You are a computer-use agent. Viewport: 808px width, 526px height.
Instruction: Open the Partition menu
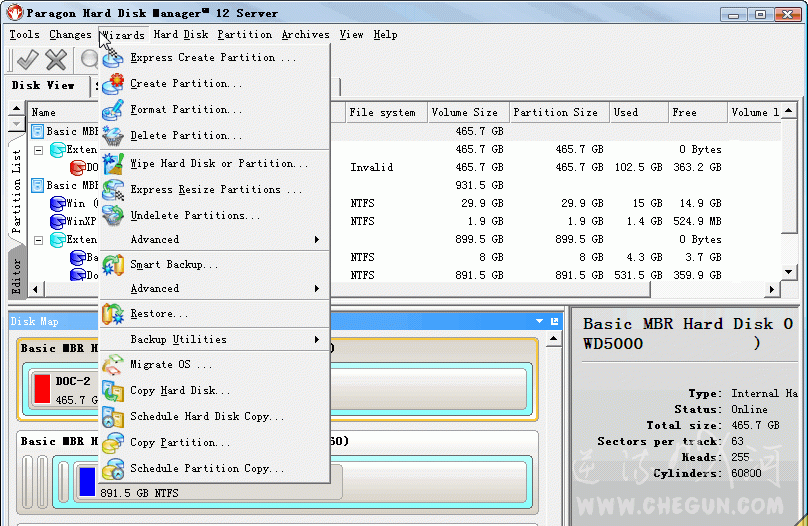pos(244,35)
